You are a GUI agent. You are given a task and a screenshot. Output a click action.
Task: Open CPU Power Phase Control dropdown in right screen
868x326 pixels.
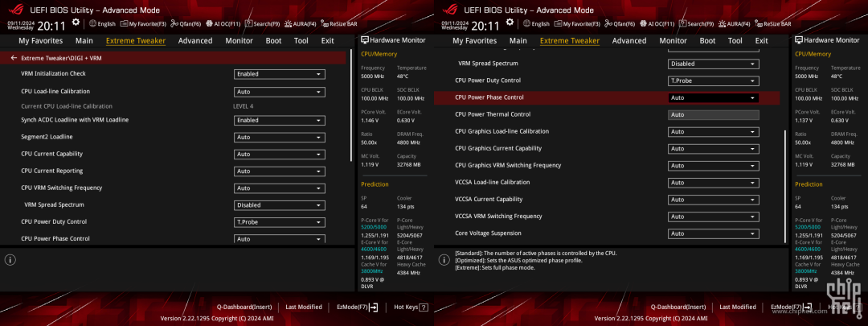pos(714,97)
